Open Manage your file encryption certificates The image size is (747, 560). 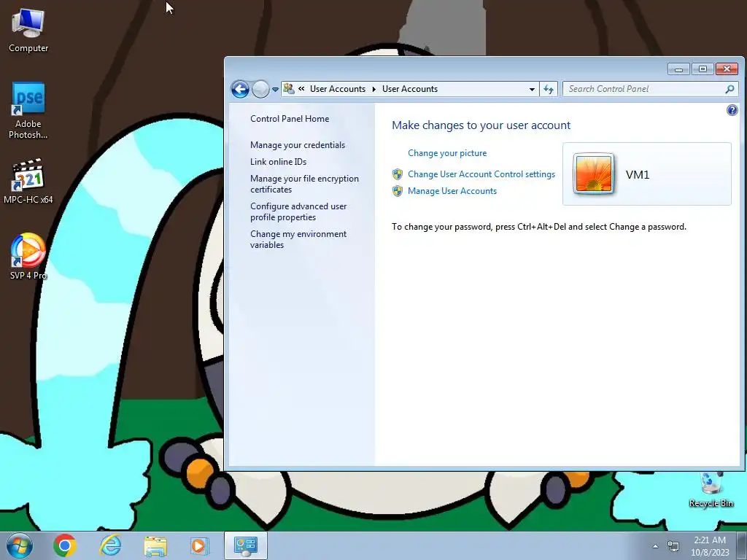[x=304, y=184]
